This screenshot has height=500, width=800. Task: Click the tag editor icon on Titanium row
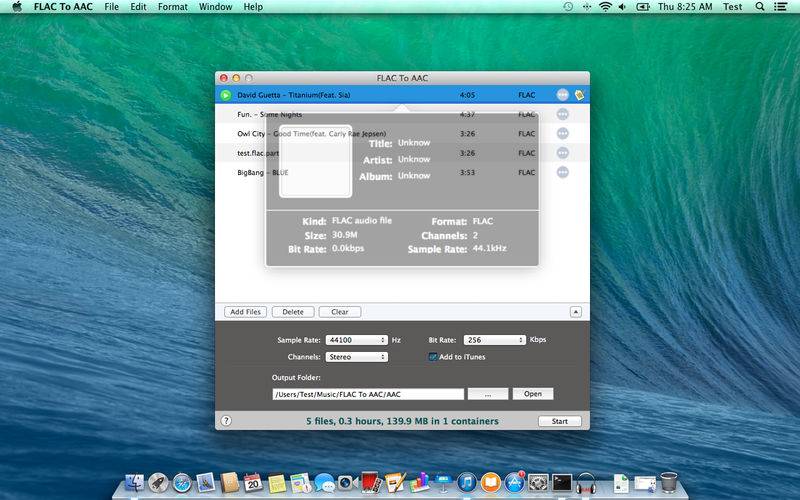tap(580, 95)
